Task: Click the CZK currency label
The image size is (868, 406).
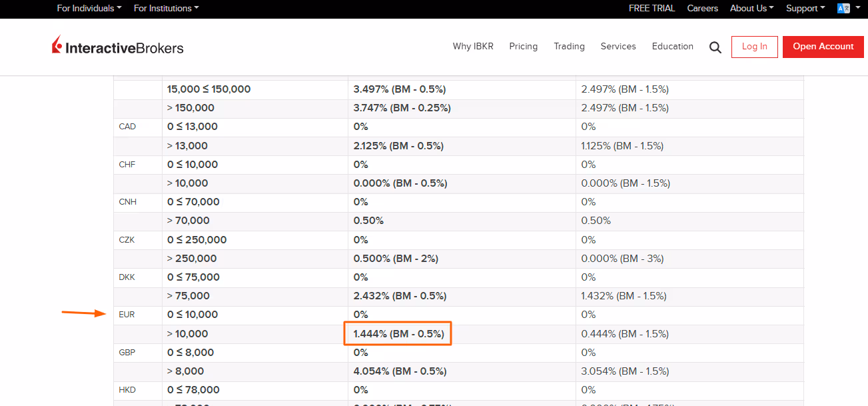Action: click(127, 240)
